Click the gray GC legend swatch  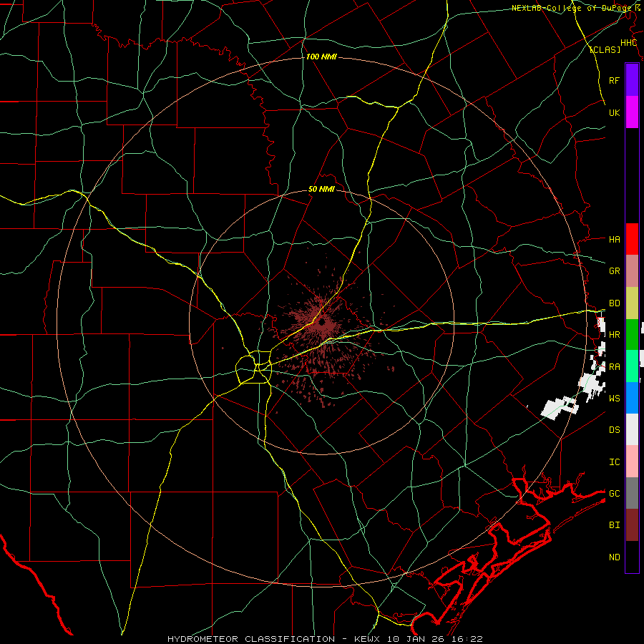click(x=632, y=493)
